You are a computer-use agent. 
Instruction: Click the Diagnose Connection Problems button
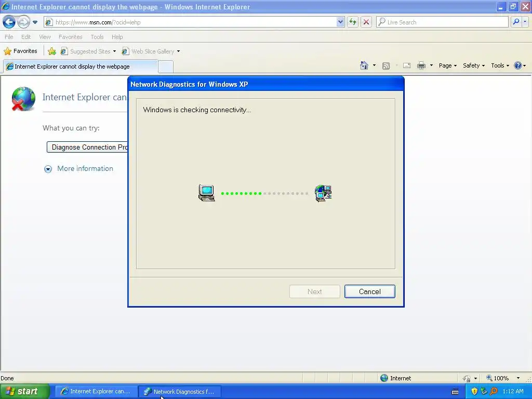[x=87, y=147]
